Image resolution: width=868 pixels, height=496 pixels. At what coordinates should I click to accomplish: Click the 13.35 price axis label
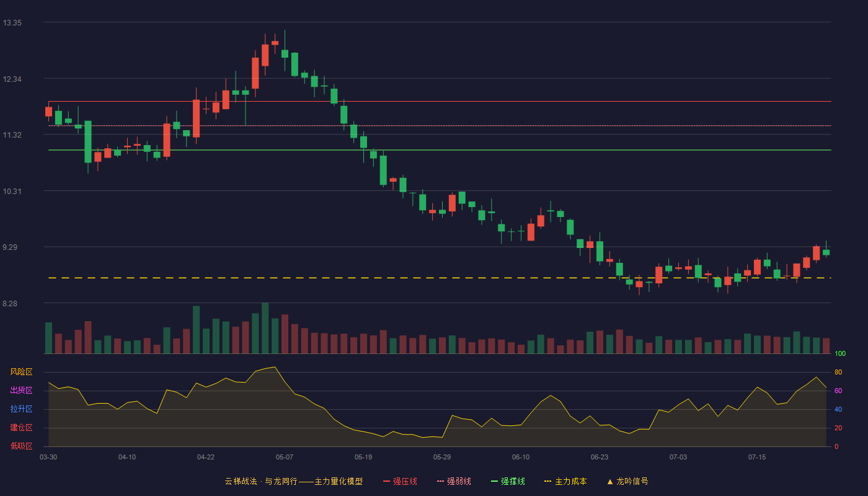[12, 23]
